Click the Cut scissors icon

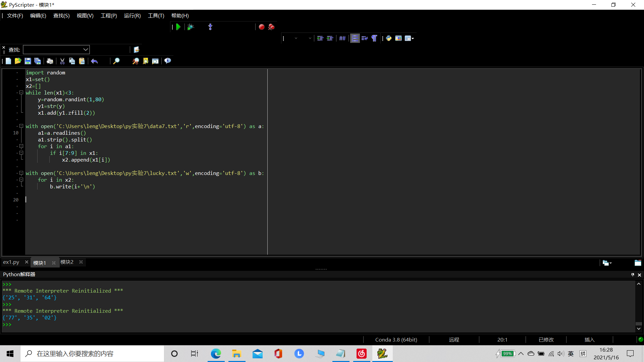coord(62,61)
